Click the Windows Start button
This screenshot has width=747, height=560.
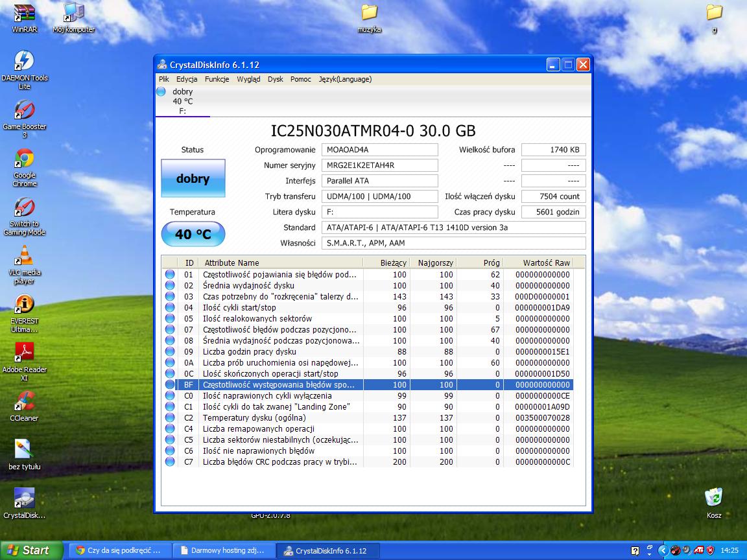pyautogui.click(x=31, y=550)
